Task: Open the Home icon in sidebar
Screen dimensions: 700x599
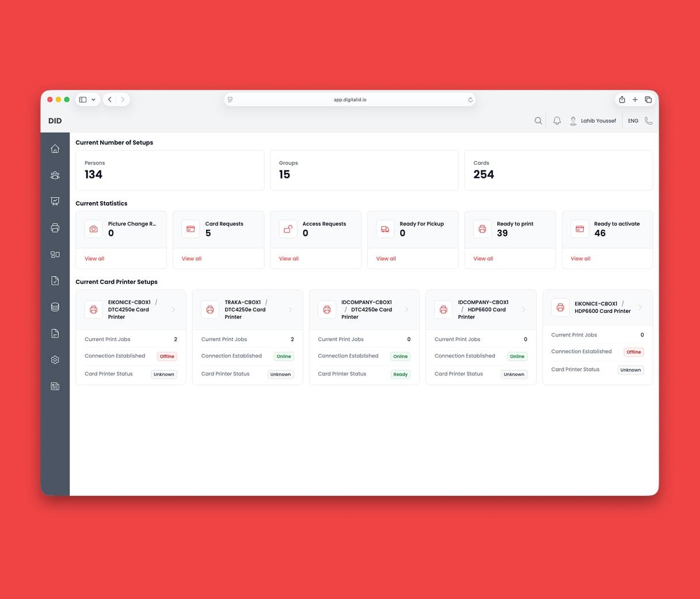Action: pyautogui.click(x=55, y=149)
